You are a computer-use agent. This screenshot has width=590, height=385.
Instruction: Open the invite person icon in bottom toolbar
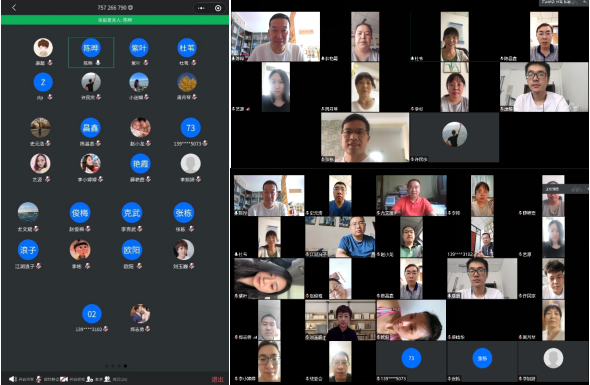click(x=90, y=379)
